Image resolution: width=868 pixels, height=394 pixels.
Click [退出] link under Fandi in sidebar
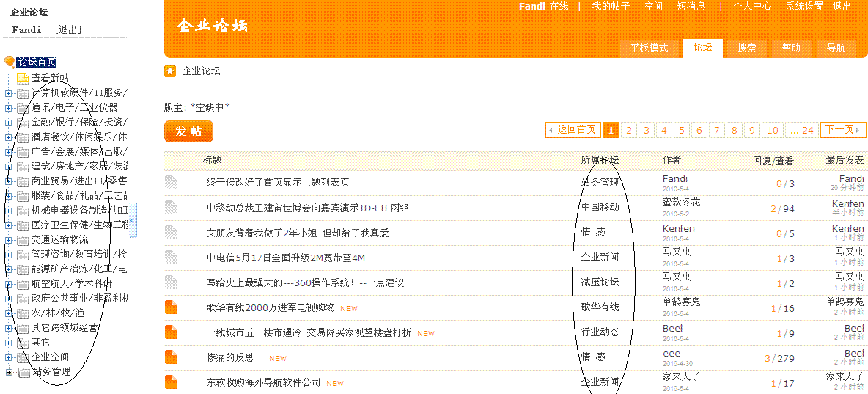coord(68,30)
